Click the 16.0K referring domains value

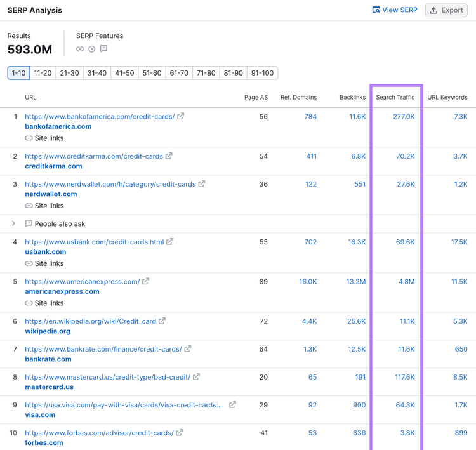[x=308, y=281]
